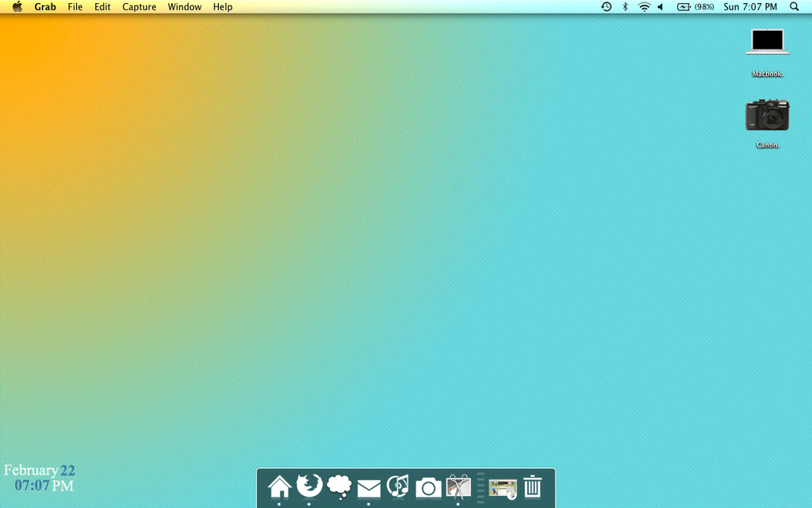The height and width of the screenshot is (508, 812).
Task: Launch iTunes music note icon in the Dock
Action: coord(398,487)
